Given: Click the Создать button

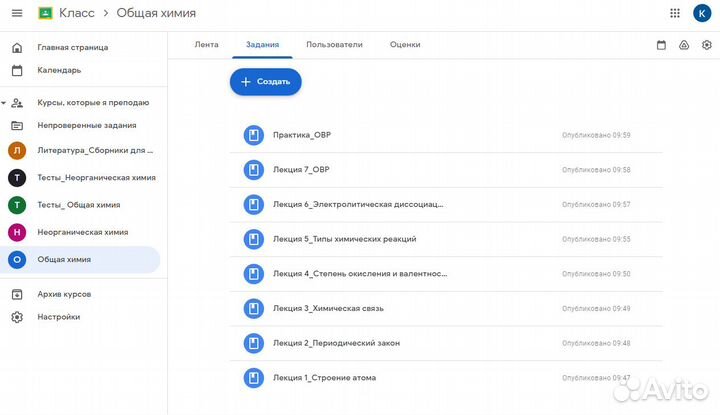Looking at the screenshot, I should (265, 82).
